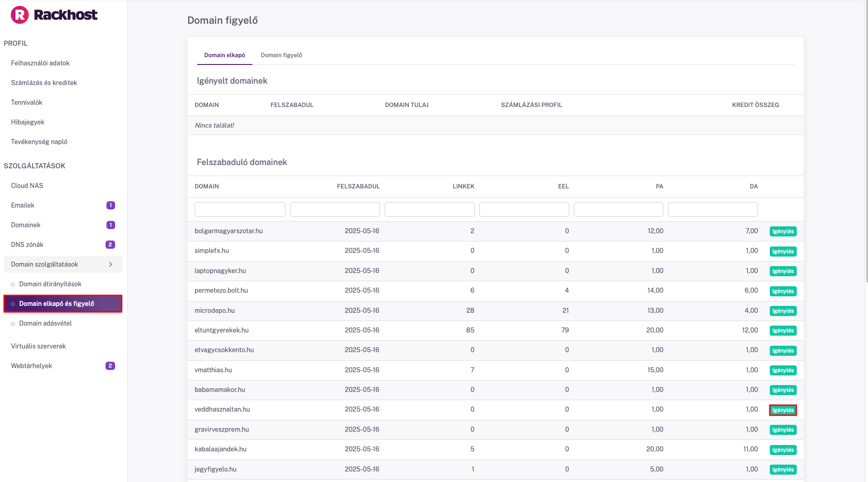Open Cloud NAS service
Screen dimensions: 868x482
tap(27, 186)
